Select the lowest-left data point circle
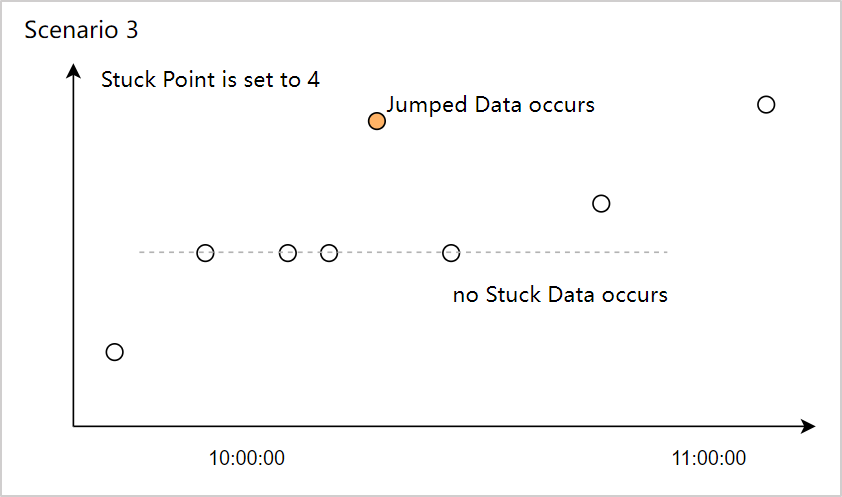The width and height of the screenshot is (842, 497). 115,352
